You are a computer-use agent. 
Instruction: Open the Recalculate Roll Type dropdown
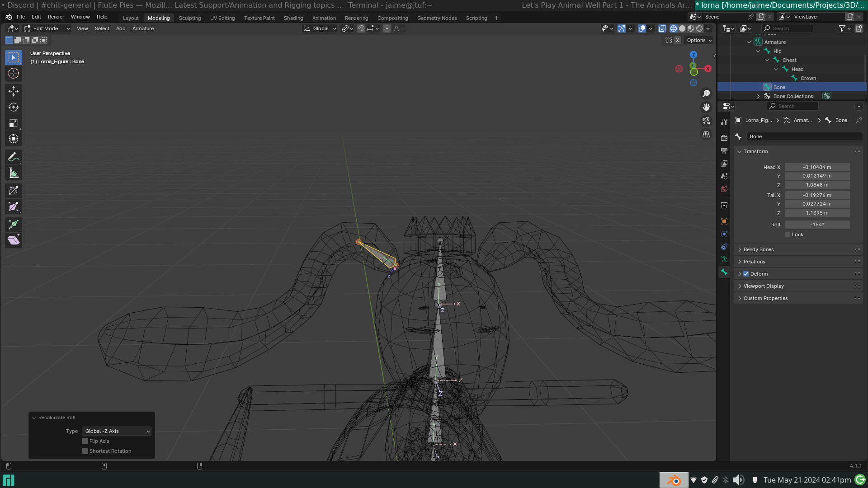(117, 431)
